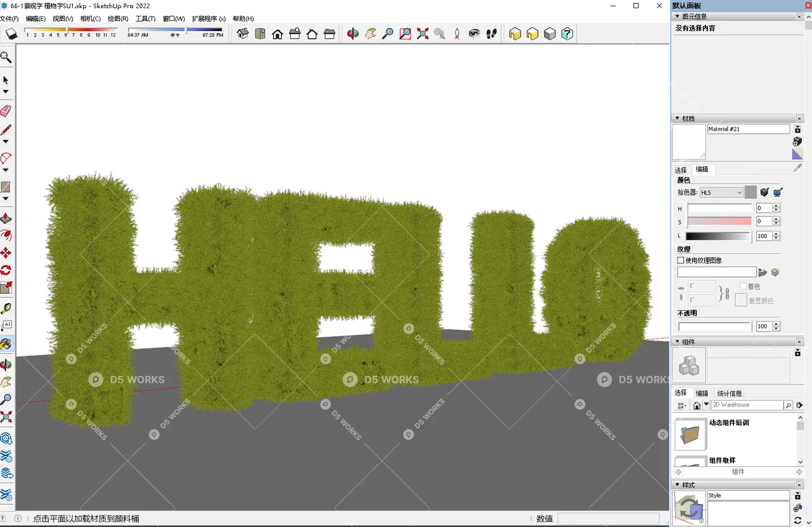Click the Material #21 name field
The width and height of the screenshot is (812, 527).
coord(749,129)
